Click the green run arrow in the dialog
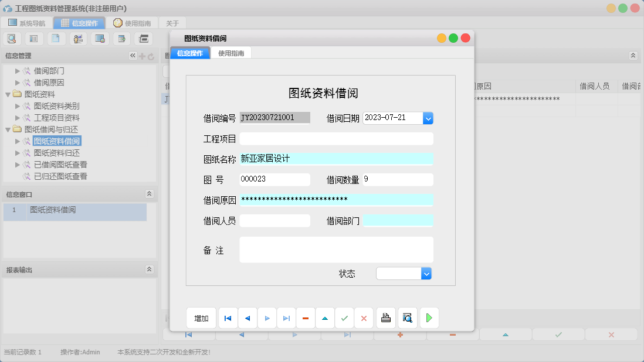Viewport: 644px width, 362px height. click(x=429, y=317)
